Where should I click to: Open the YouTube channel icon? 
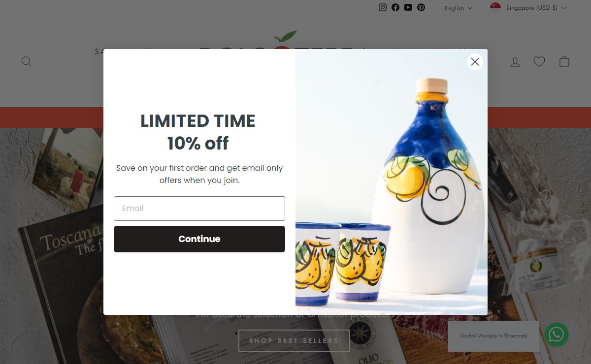pyautogui.click(x=408, y=7)
